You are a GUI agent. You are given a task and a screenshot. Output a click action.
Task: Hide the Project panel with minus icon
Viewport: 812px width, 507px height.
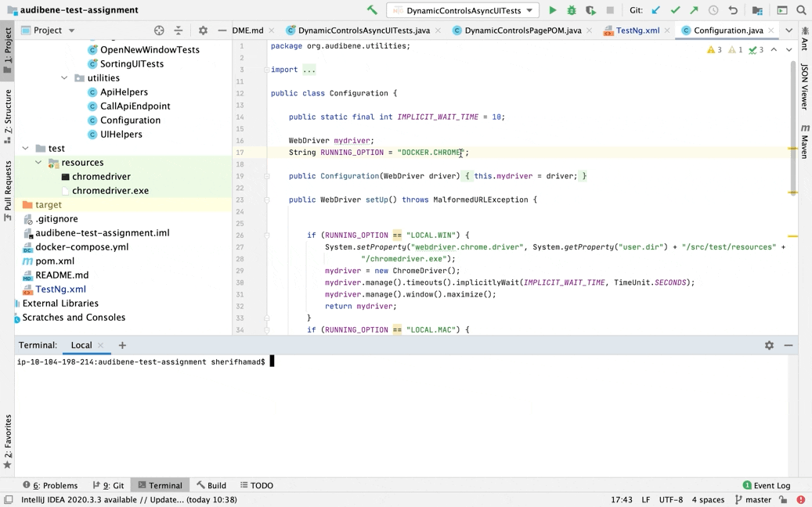pyautogui.click(x=222, y=31)
